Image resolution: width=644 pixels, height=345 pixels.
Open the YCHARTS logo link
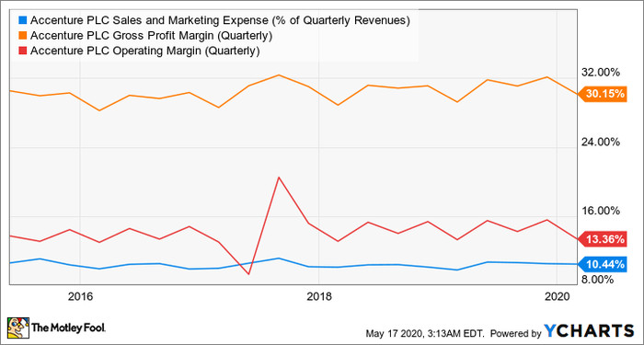pos(590,330)
